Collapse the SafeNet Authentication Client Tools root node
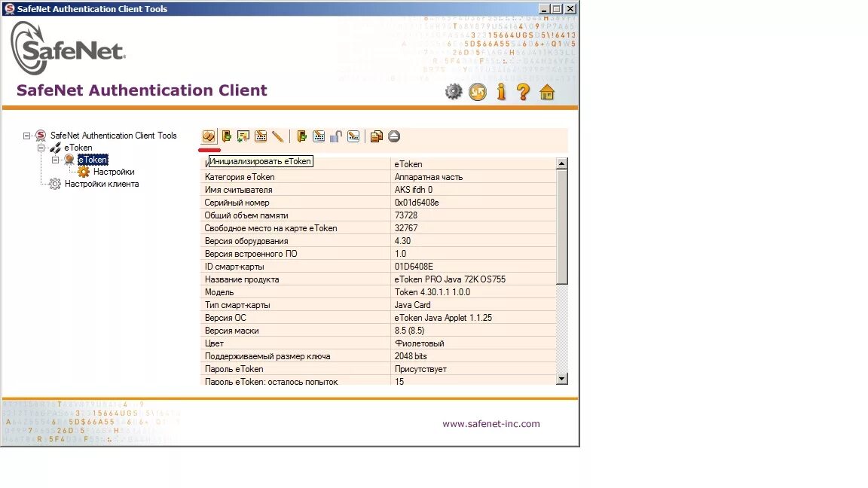Image resolution: width=868 pixels, height=488 pixels. [26, 136]
